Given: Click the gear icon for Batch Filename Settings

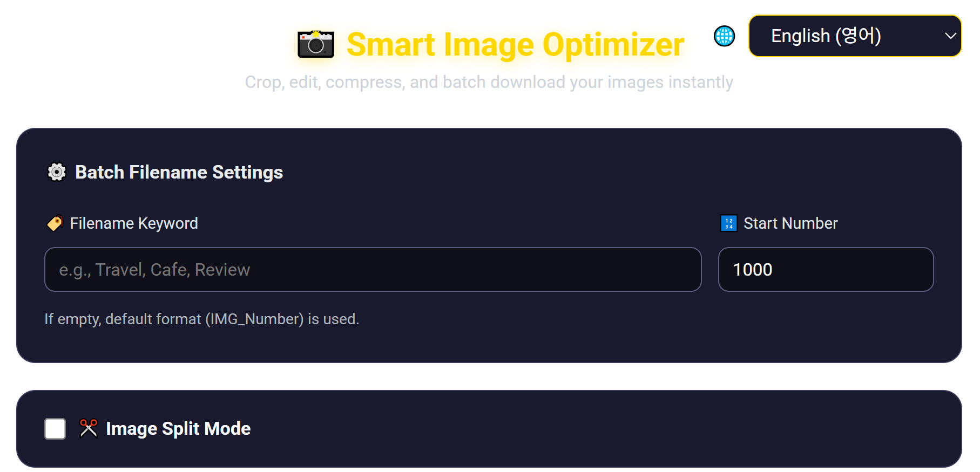Looking at the screenshot, I should (x=57, y=172).
